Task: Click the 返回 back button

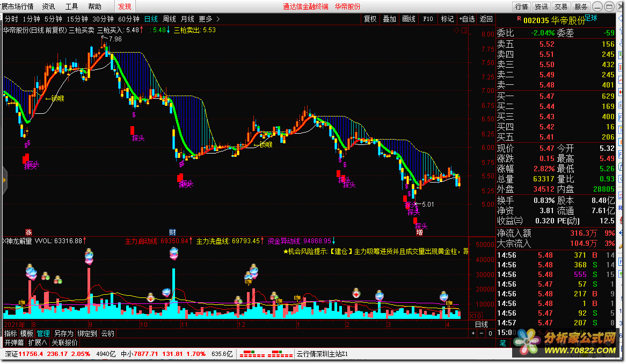Action: (486, 19)
